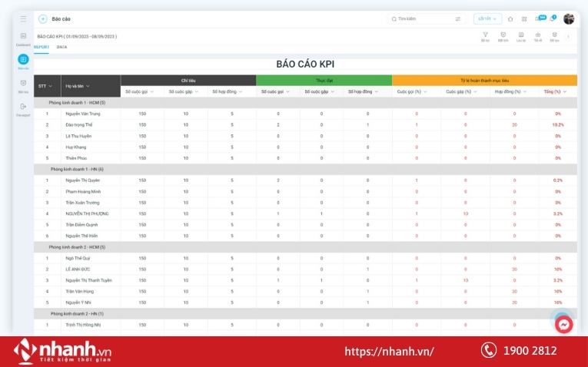Switch to the DATA tab

(x=61, y=47)
